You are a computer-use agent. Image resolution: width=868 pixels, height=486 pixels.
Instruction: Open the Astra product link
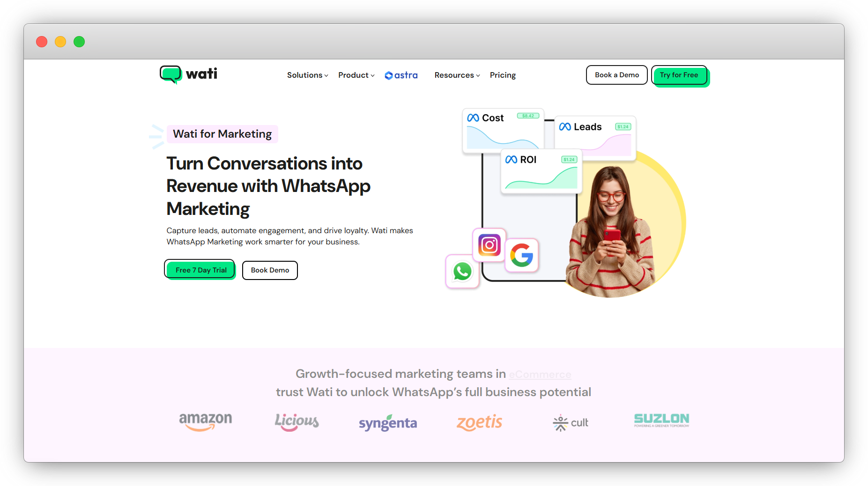(401, 75)
